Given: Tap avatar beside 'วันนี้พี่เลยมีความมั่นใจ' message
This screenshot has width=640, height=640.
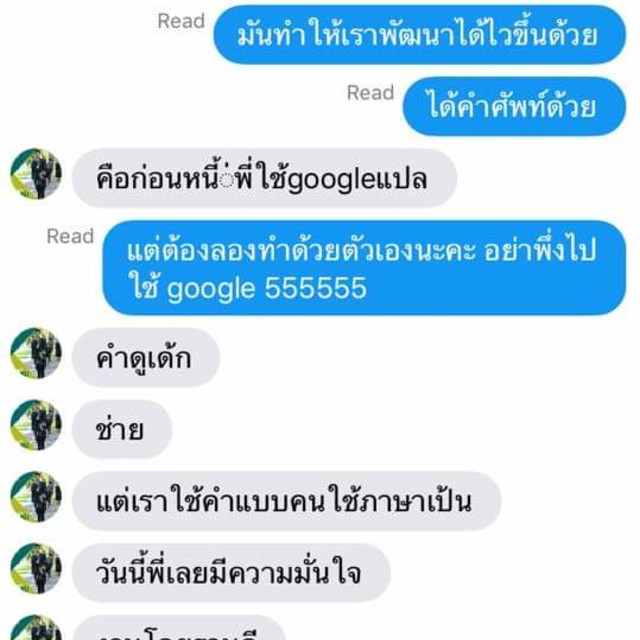Looking at the screenshot, I should coord(36,569).
